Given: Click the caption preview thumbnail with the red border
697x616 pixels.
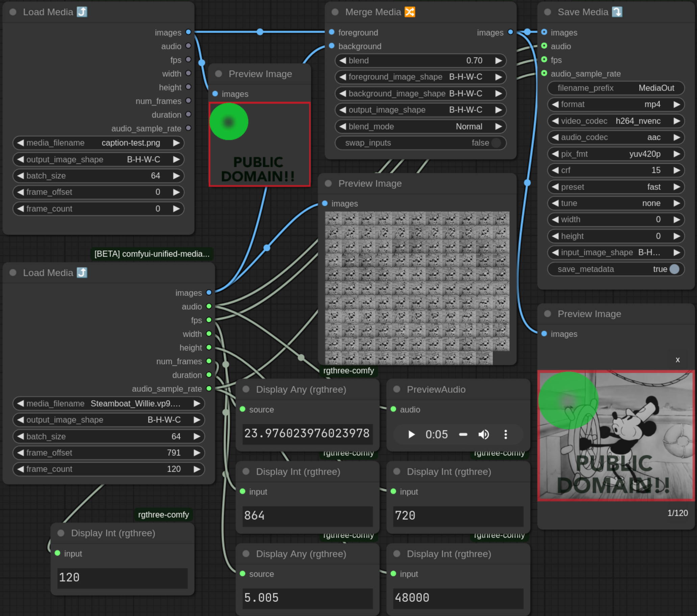Looking at the screenshot, I should [259, 144].
